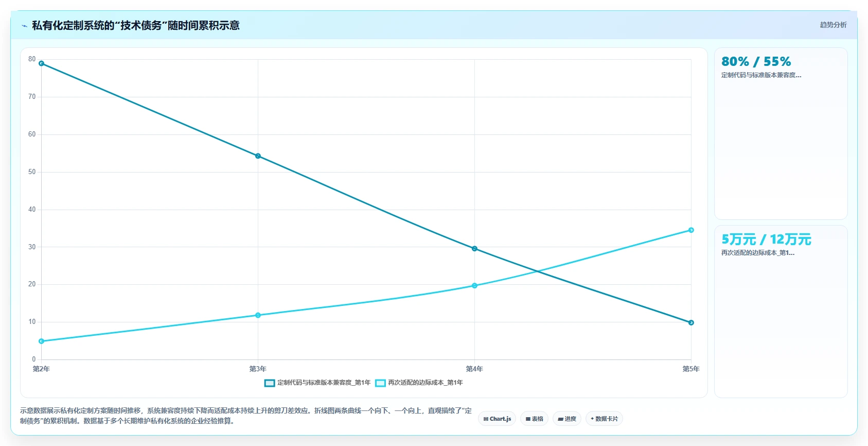Click the 第5年 x-axis label
This screenshot has height=446, width=868.
[x=691, y=369]
